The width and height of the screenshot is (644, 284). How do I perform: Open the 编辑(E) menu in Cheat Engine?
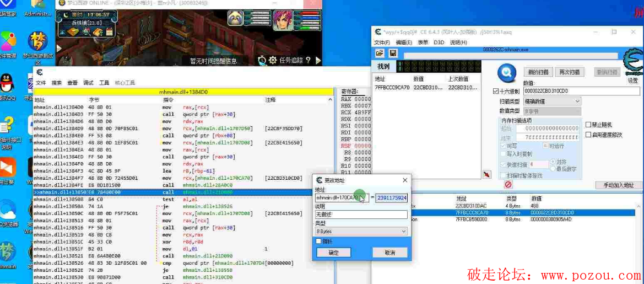(404, 42)
